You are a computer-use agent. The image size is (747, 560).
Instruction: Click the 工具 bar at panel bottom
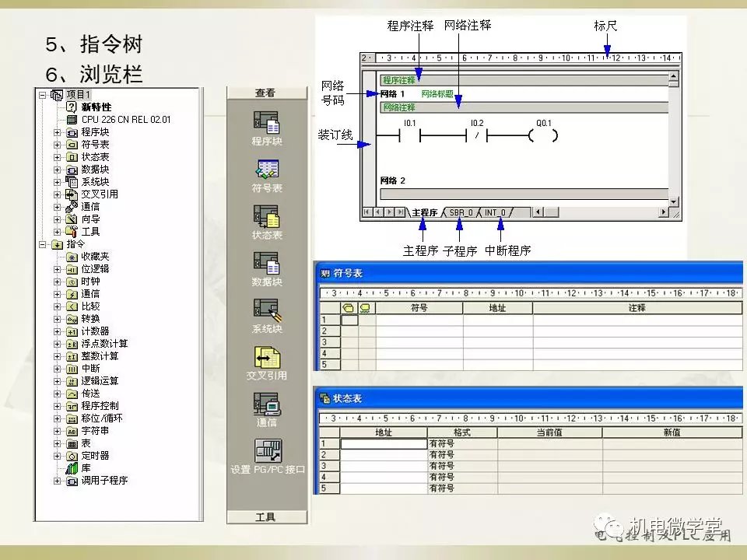pyautogui.click(x=265, y=516)
